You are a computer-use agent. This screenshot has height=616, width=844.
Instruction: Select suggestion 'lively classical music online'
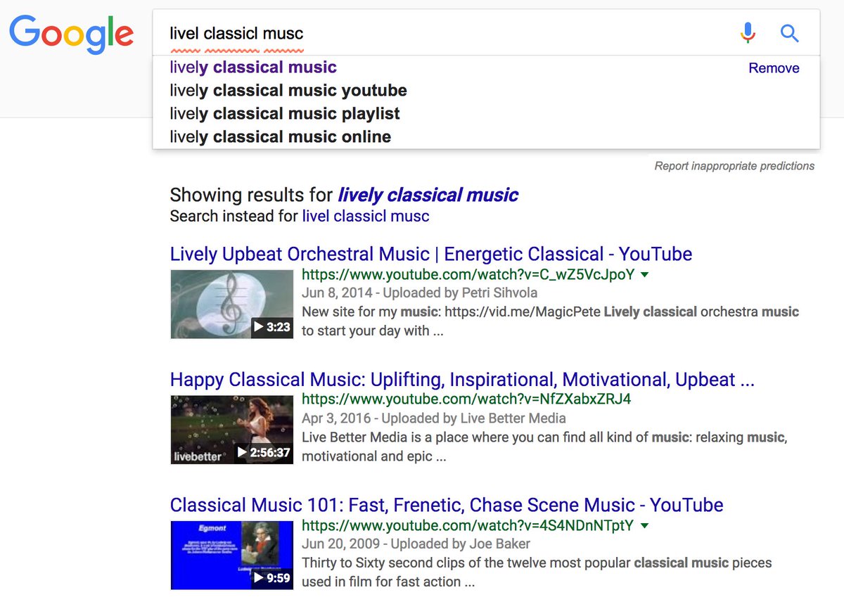280,137
